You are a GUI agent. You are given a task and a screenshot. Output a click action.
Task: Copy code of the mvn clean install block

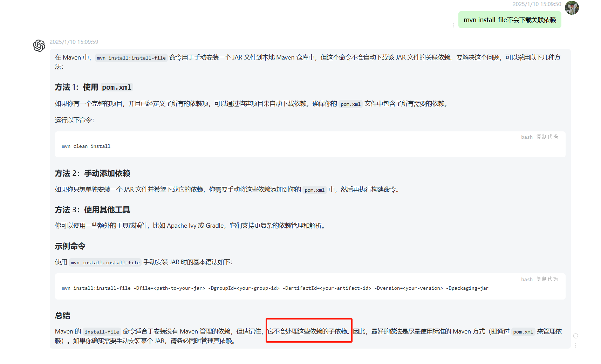(547, 137)
